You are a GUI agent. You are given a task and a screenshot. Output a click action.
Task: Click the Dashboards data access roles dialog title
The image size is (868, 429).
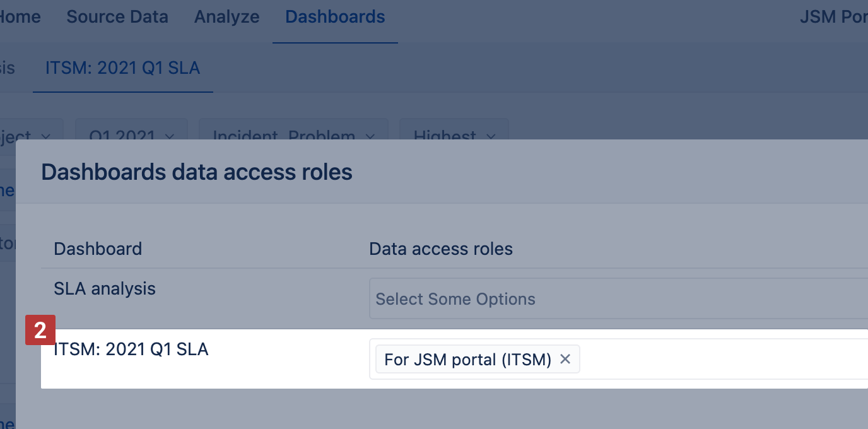point(197,172)
